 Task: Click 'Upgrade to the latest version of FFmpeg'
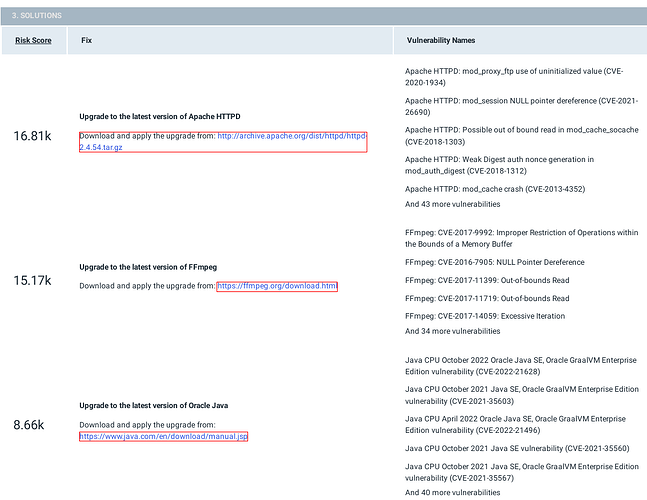(x=148, y=267)
